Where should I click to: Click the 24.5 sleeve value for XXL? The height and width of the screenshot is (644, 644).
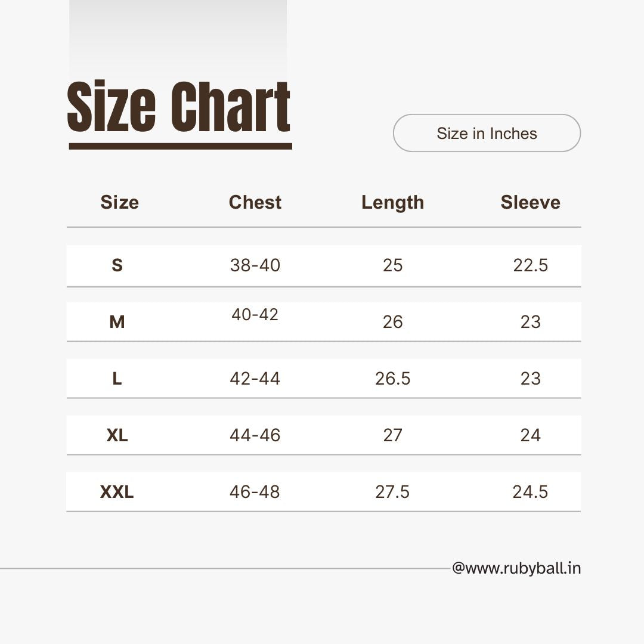[x=530, y=492]
